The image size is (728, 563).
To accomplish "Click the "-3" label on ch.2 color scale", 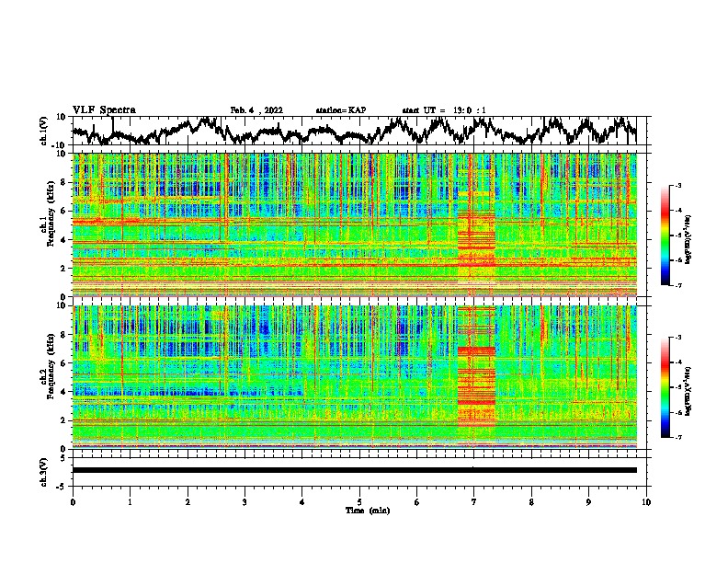I will tap(678, 338).
